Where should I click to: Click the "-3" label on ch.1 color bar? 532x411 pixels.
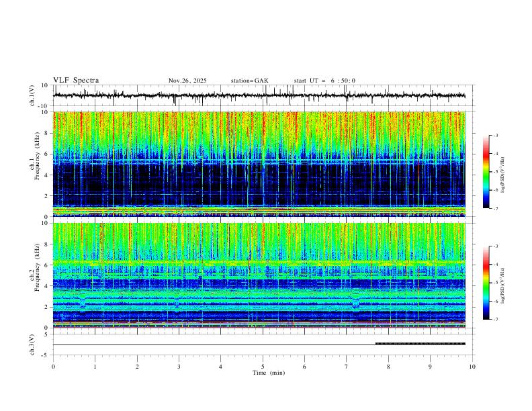pos(496,135)
